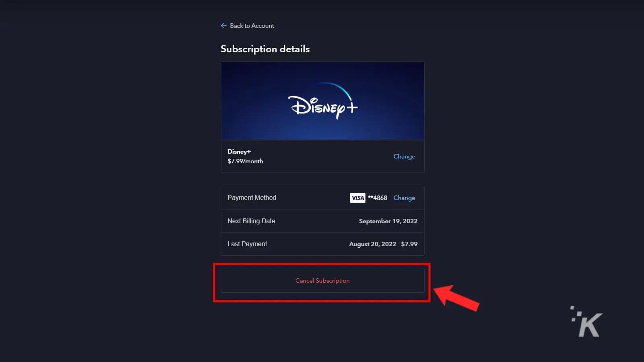Viewport: 644px width, 362px height.
Task: Open the Change link for the Disney+ plan
Action: pos(404,156)
